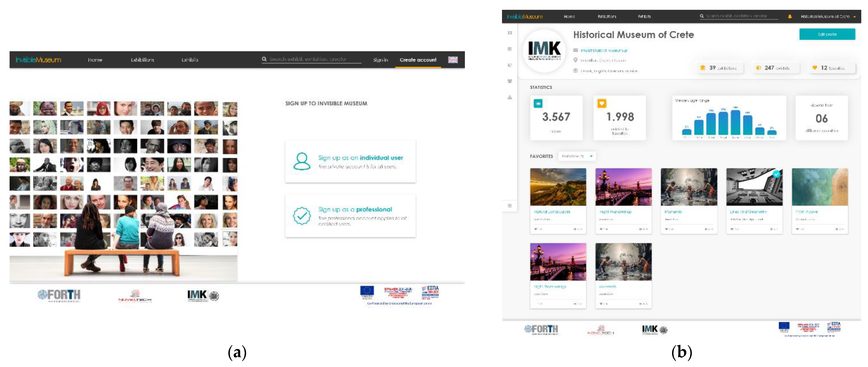Click the users group sidebar icon
This screenshot has height=367, width=868.
coord(510,81)
